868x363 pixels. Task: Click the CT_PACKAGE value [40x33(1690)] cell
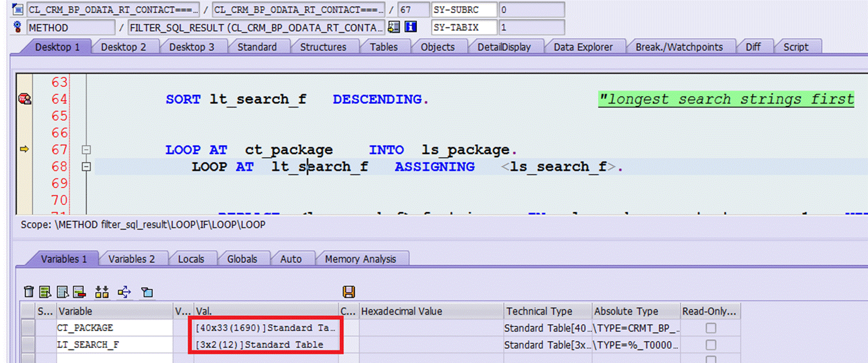coord(265,328)
